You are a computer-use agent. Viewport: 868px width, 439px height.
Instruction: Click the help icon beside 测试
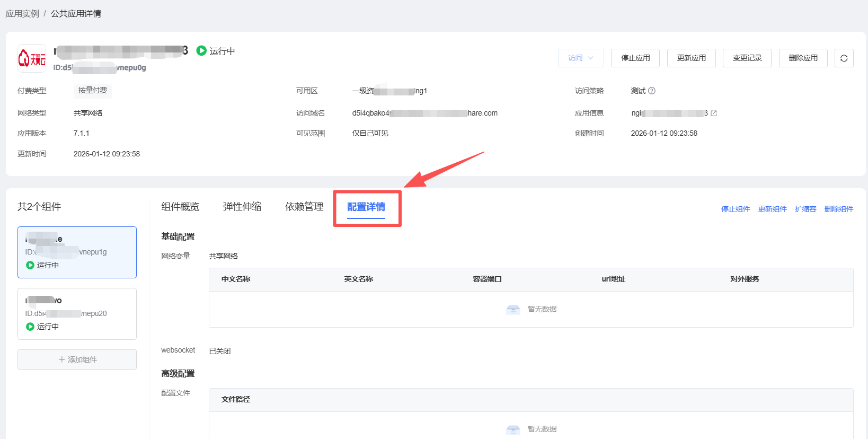tap(652, 91)
